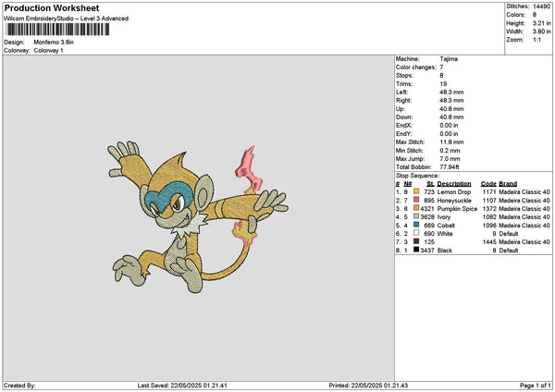Click the 'Code' column header
Screen dimensions: 555x392
(x=488, y=184)
